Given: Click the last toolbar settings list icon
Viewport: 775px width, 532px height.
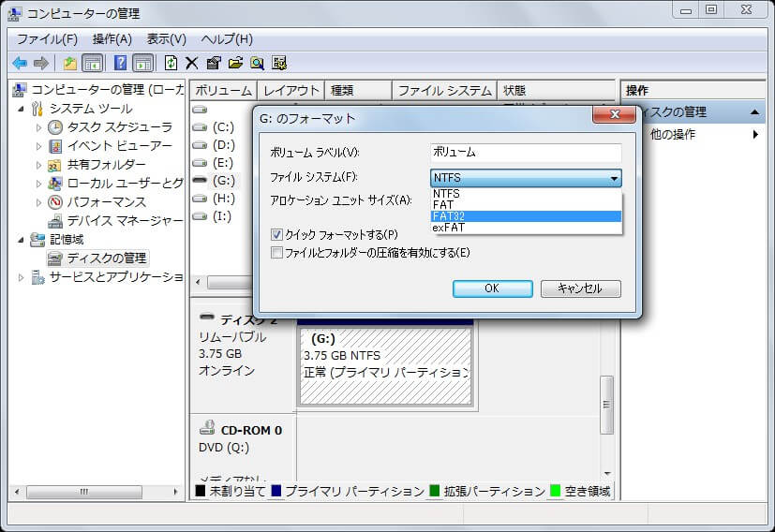Looking at the screenshot, I should 279,64.
